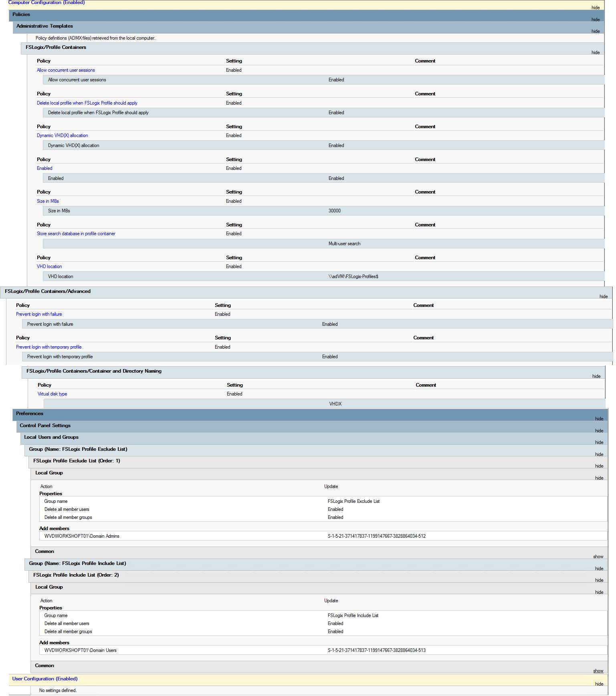Viewport: 616px width, 696px height.
Task: Select the Domain Users SID ending in 513
Action: [x=377, y=650]
